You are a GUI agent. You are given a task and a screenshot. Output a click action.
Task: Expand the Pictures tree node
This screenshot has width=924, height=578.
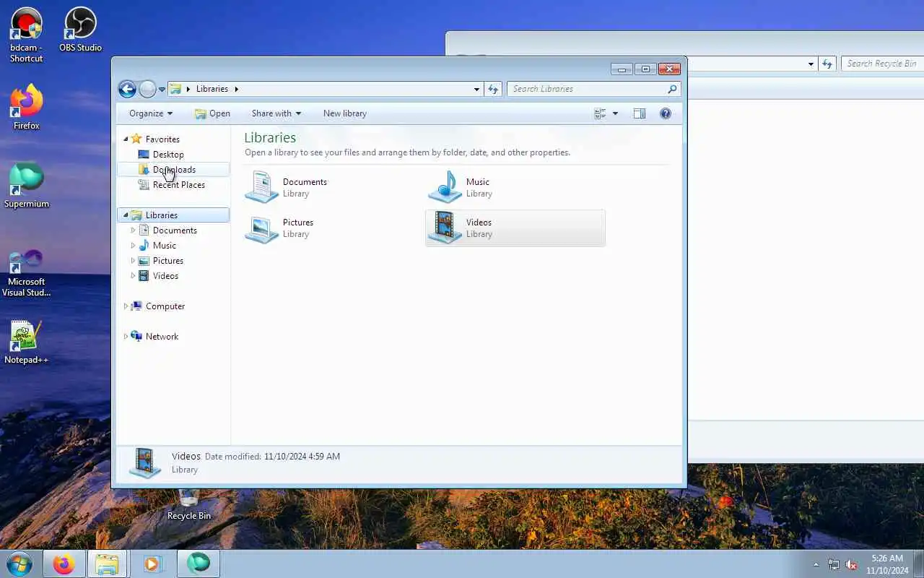click(x=133, y=261)
